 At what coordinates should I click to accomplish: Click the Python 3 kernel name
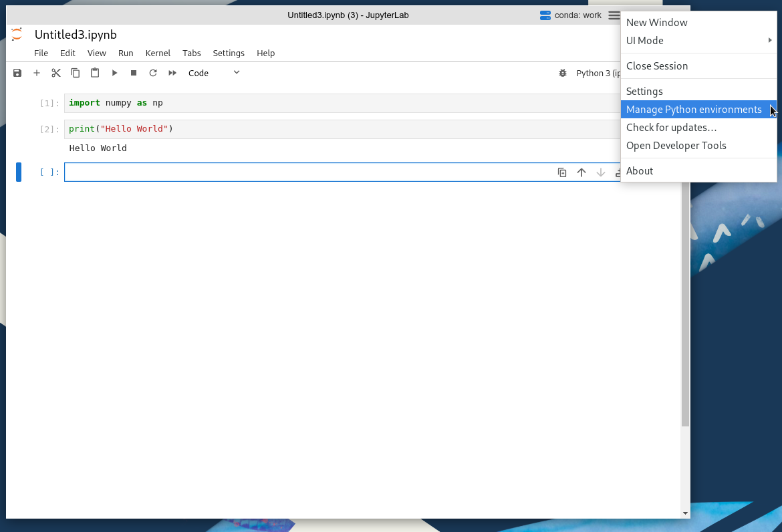(x=598, y=74)
